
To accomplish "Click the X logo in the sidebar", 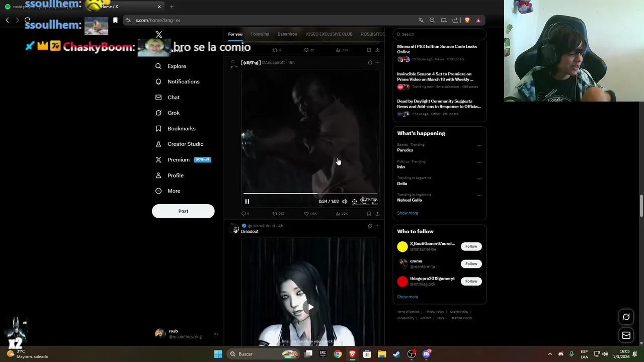I will [x=159, y=34].
